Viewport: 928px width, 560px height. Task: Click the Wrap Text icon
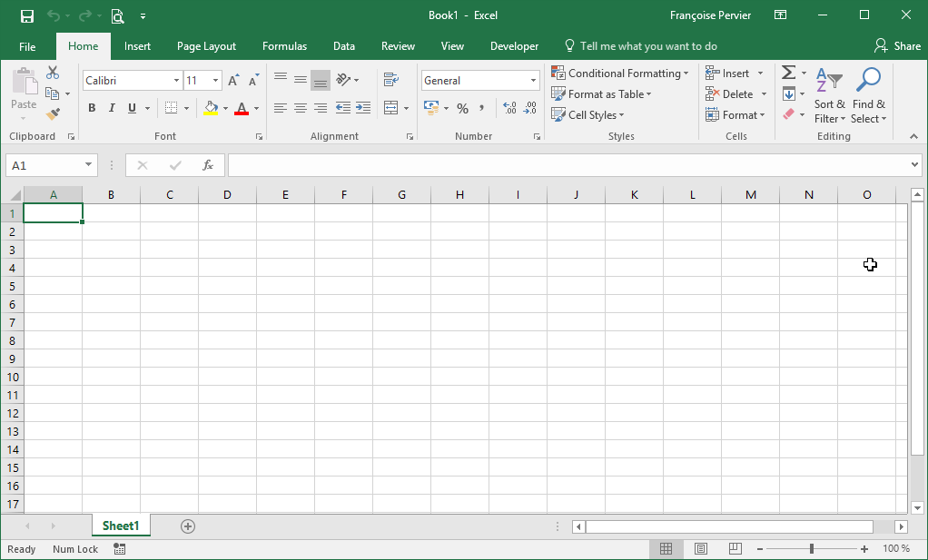(x=391, y=80)
